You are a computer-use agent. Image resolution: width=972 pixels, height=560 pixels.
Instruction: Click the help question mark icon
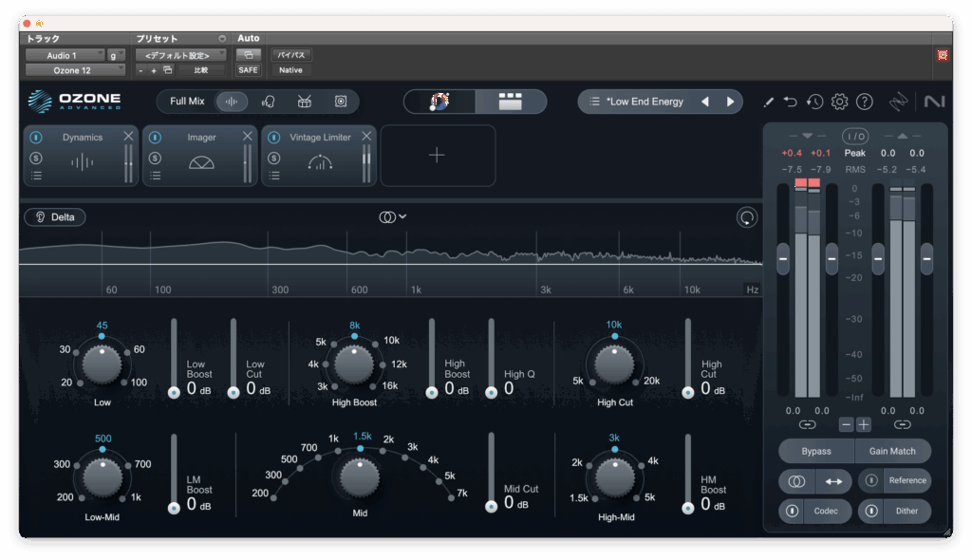pos(864,102)
